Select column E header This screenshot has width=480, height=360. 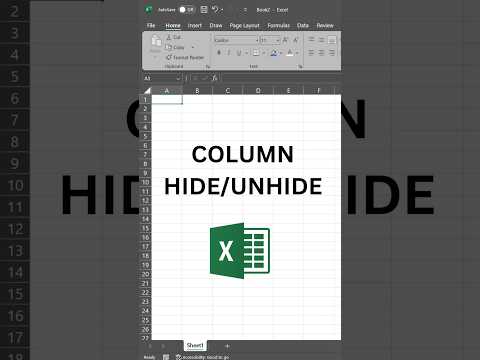(x=288, y=91)
